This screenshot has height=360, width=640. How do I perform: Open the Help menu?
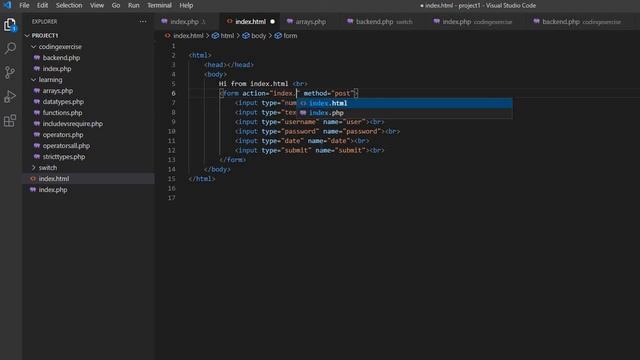(186, 5)
